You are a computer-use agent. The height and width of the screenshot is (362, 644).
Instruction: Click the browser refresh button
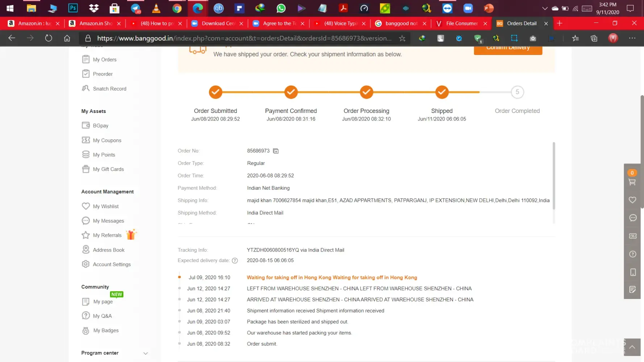coord(49,38)
